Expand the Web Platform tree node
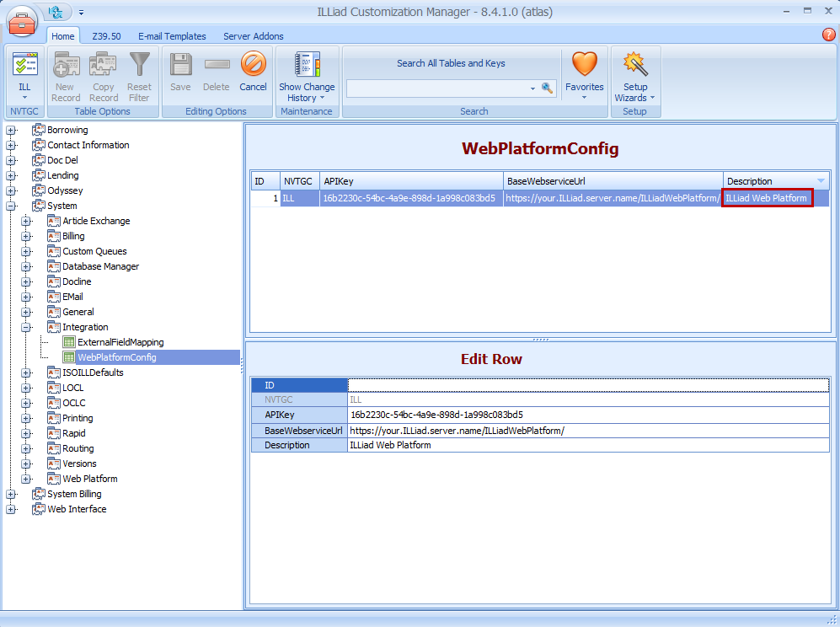The width and height of the screenshot is (840, 627). 26,479
